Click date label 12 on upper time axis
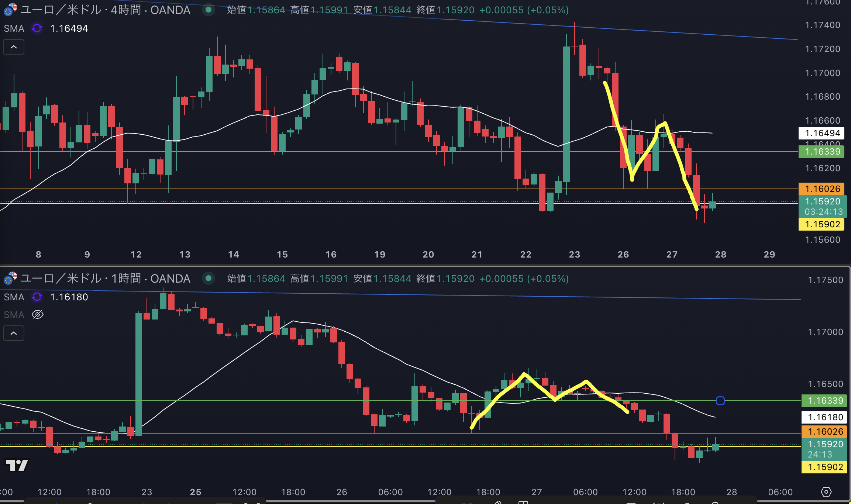 [136, 254]
